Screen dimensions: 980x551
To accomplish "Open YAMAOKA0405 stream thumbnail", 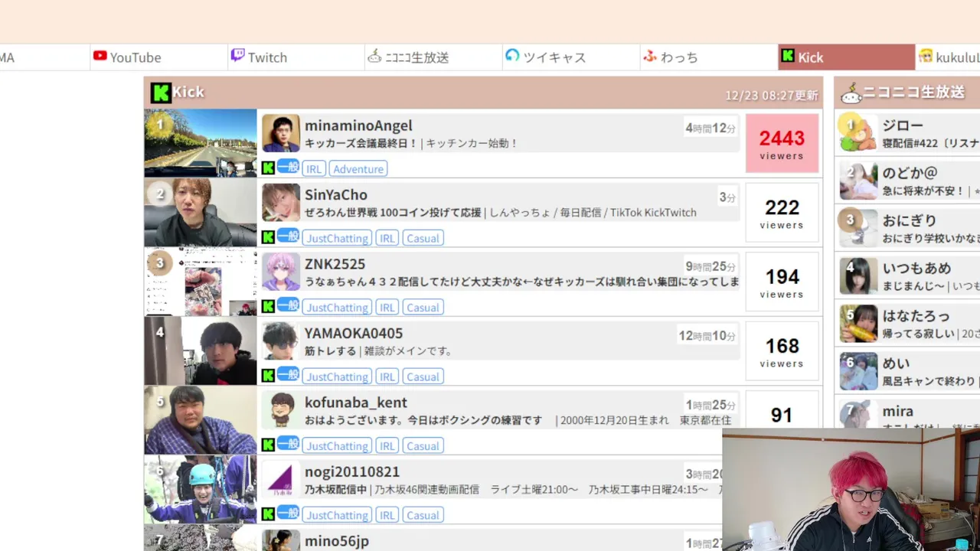I will coord(201,351).
